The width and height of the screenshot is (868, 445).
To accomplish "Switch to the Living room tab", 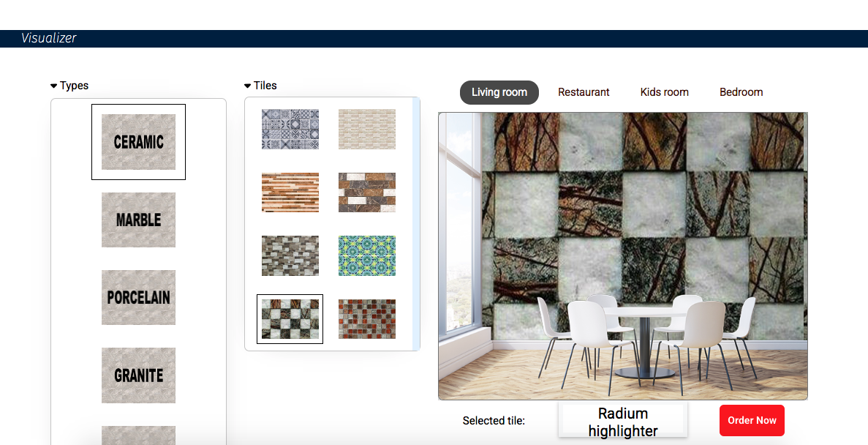I will 499,92.
